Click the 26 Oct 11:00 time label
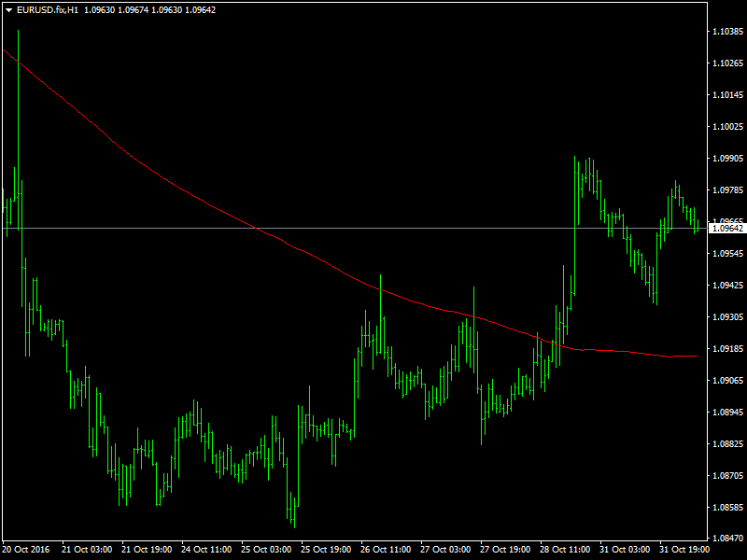This screenshot has width=747, height=560. pos(386,550)
